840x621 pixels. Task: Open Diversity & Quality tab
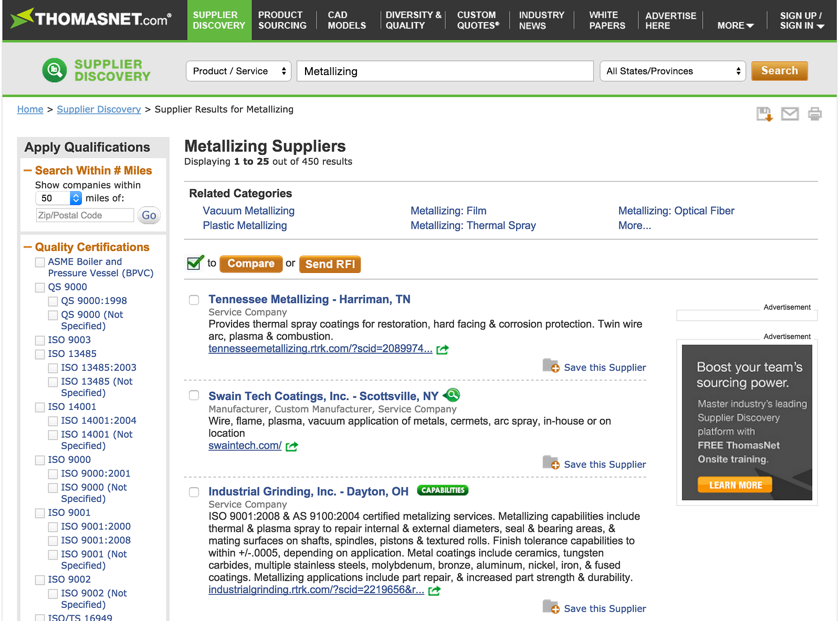click(413, 20)
